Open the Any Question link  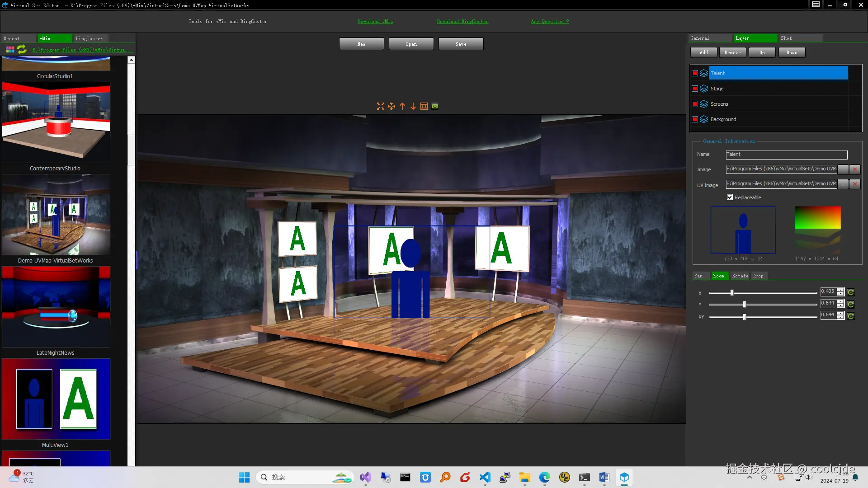pyautogui.click(x=550, y=21)
